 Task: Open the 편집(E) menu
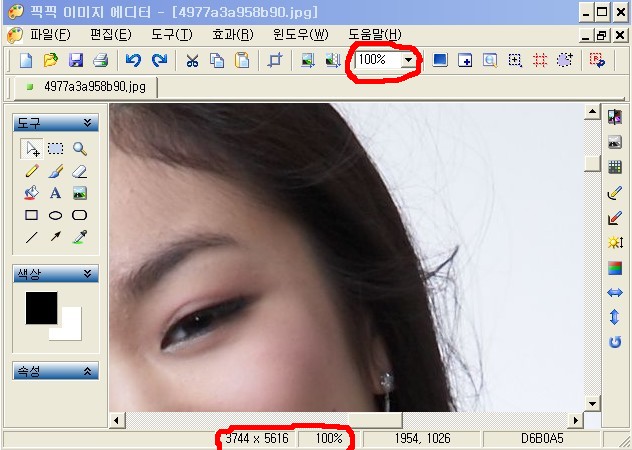pos(111,35)
